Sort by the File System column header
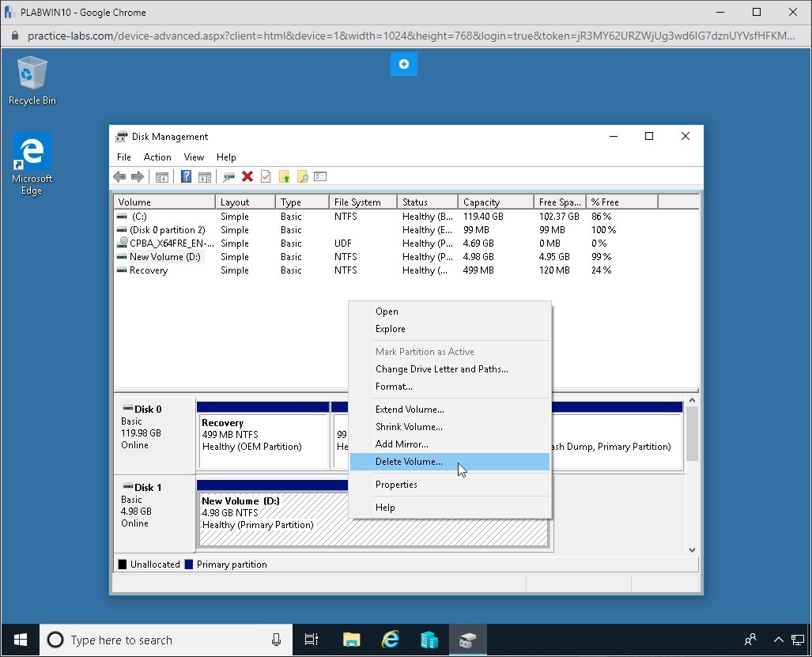Viewport: 812px width, 657px height. click(363, 202)
